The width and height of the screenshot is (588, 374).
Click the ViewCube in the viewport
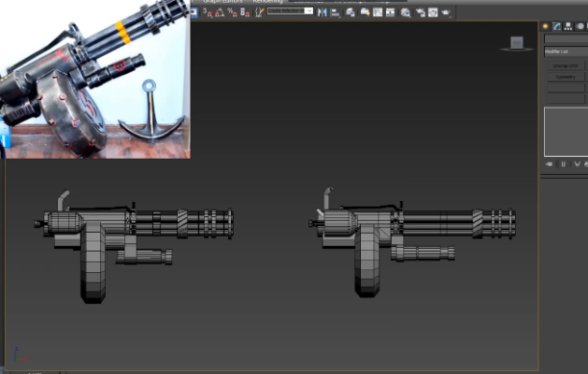pos(516,43)
